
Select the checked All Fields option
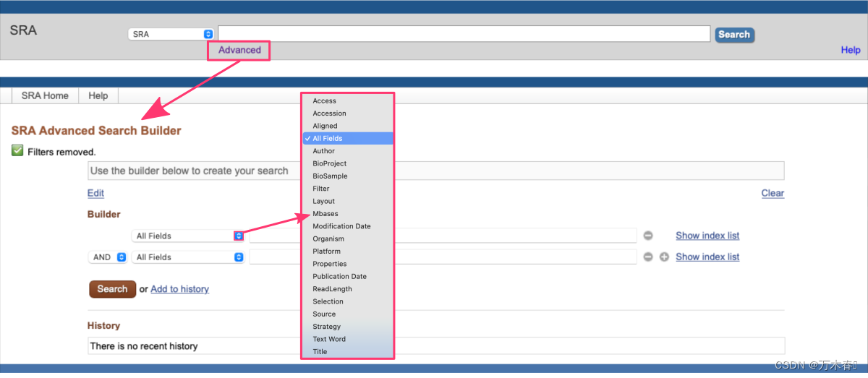[x=348, y=138]
